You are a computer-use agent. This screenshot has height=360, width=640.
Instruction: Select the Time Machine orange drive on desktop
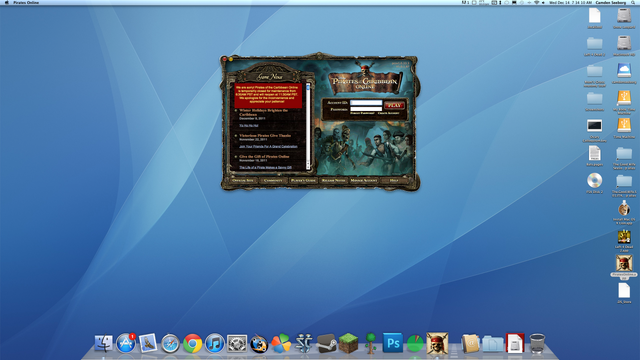(624, 127)
